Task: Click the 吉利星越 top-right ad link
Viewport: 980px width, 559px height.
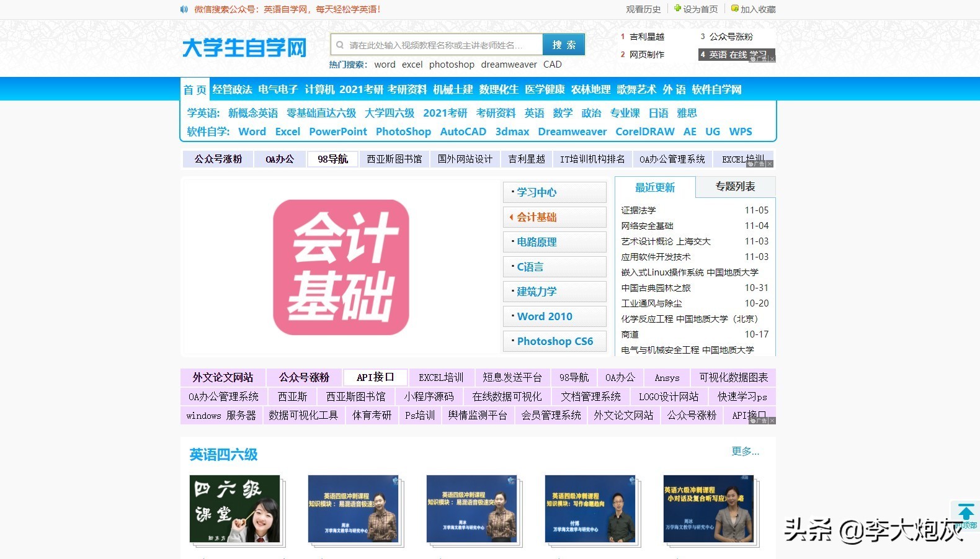Action: 647,37
